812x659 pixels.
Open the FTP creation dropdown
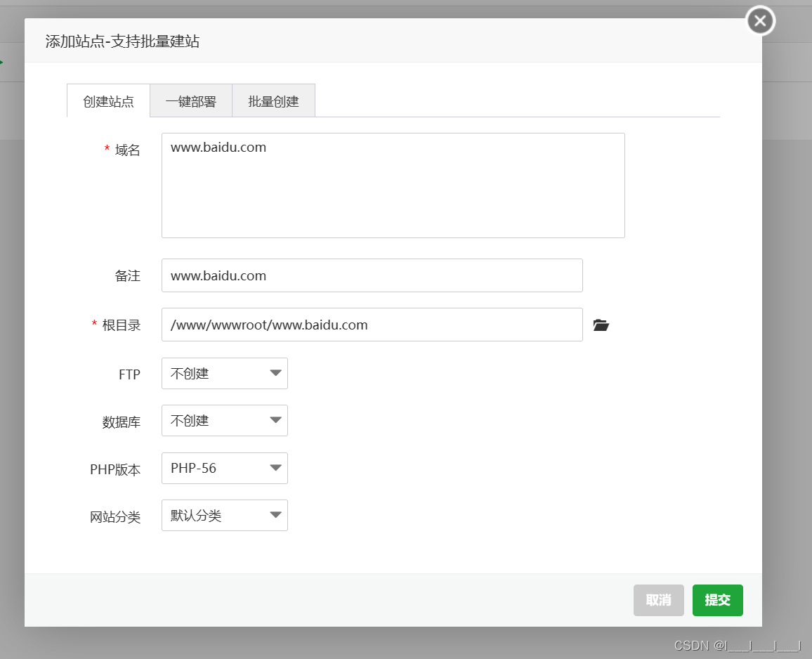[224, 373]
